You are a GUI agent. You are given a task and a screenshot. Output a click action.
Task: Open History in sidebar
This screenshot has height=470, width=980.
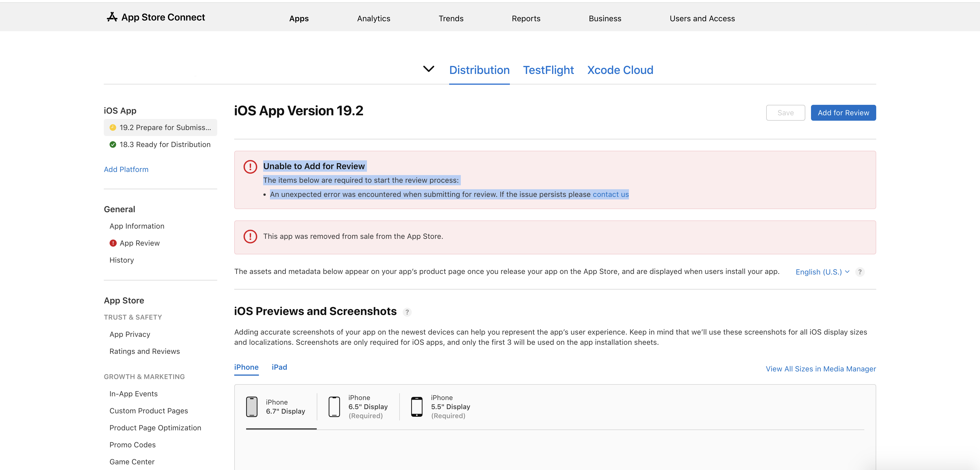122,260
